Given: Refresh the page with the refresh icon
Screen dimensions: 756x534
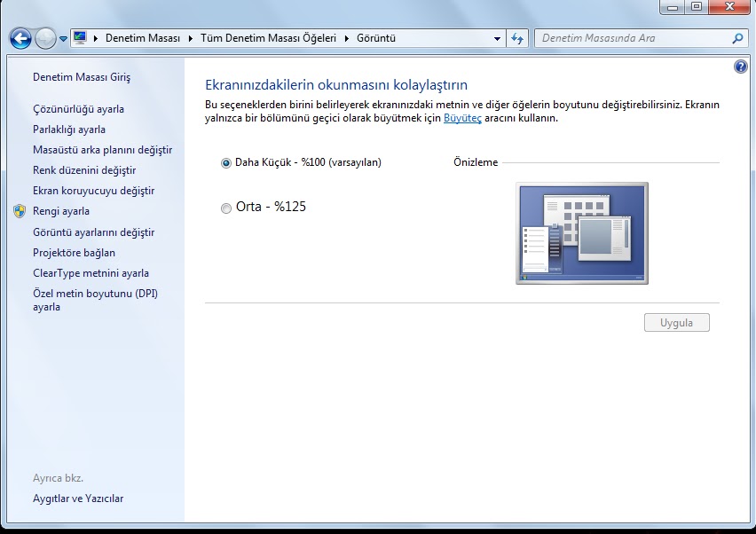Looking at the screenshot, I should coord(517,38).
